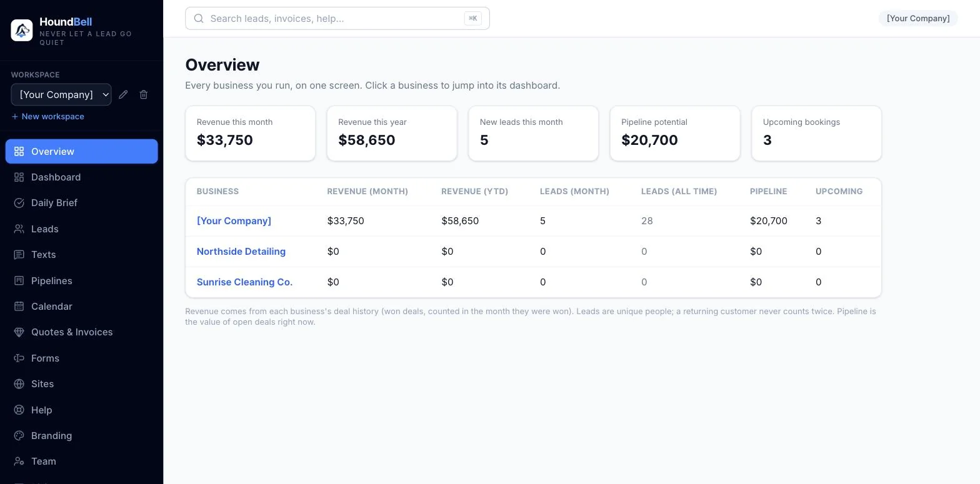Click the Upcoming bookings card

click(x=817, y=133)
